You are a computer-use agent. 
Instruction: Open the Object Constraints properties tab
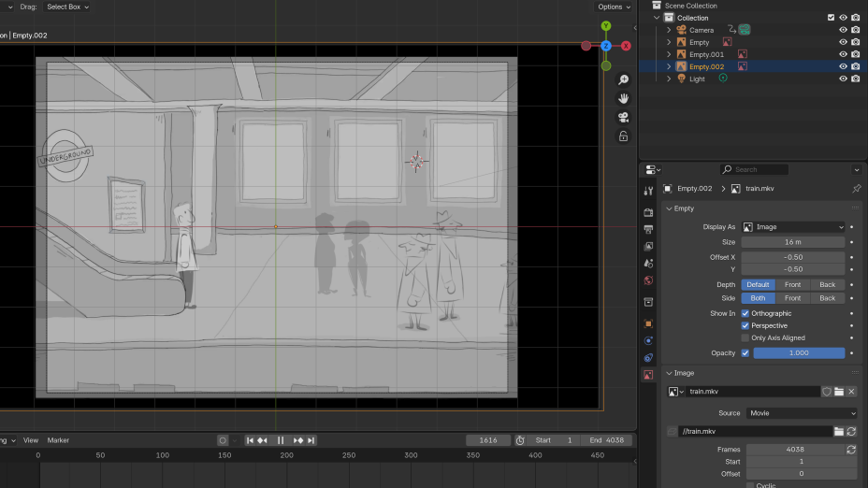(x=648, y=358)
